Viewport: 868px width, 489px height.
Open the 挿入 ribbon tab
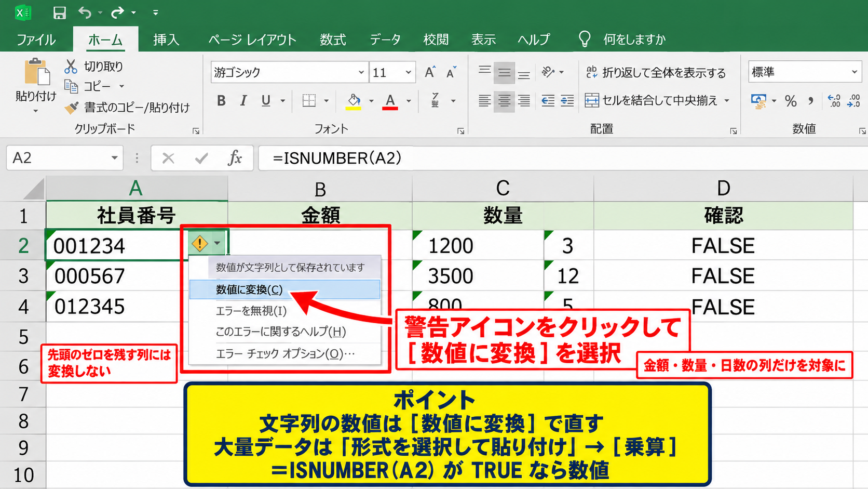pyautogui.click(x=166, y=39)
